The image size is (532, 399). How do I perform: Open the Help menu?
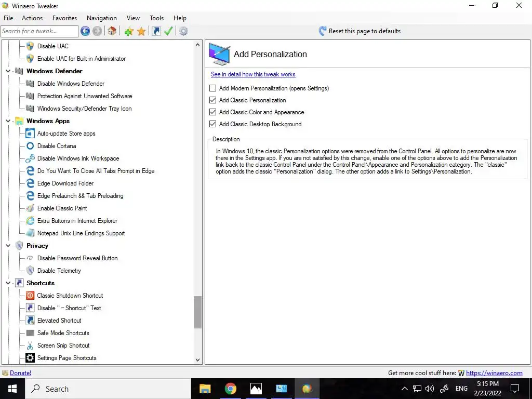pos(180,18)
